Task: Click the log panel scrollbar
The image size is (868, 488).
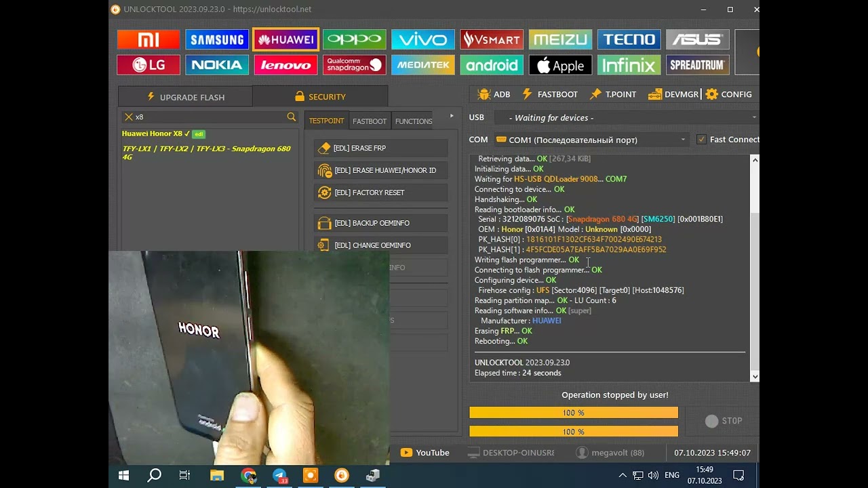Action: pyautogui.click(x=755, y=268)
